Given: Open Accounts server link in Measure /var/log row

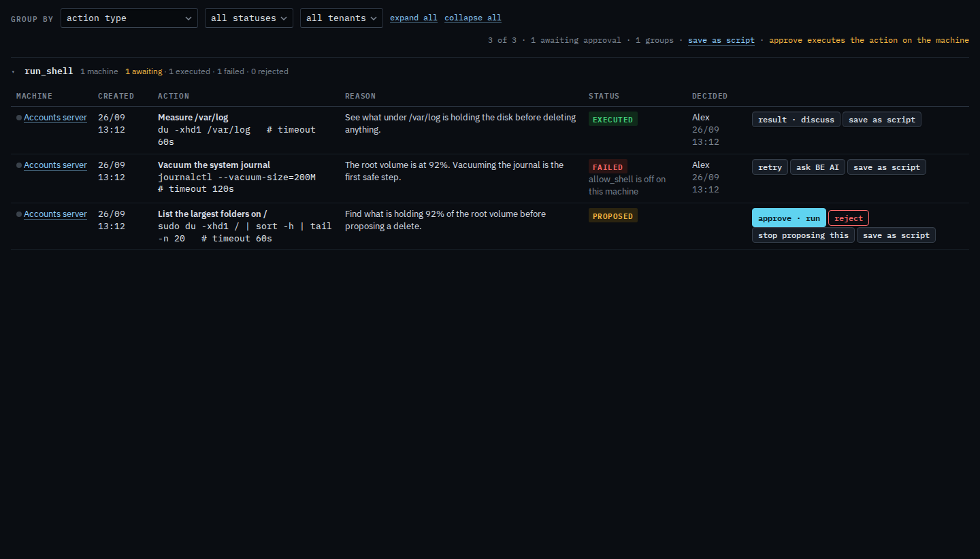Looking at the screenshot, I should [55, 118].
